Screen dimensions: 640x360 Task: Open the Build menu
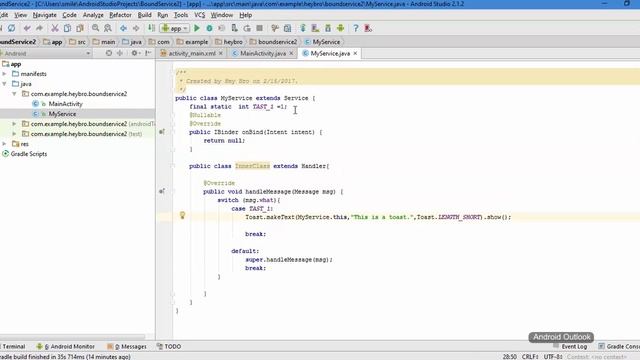[x=144, y=15]
